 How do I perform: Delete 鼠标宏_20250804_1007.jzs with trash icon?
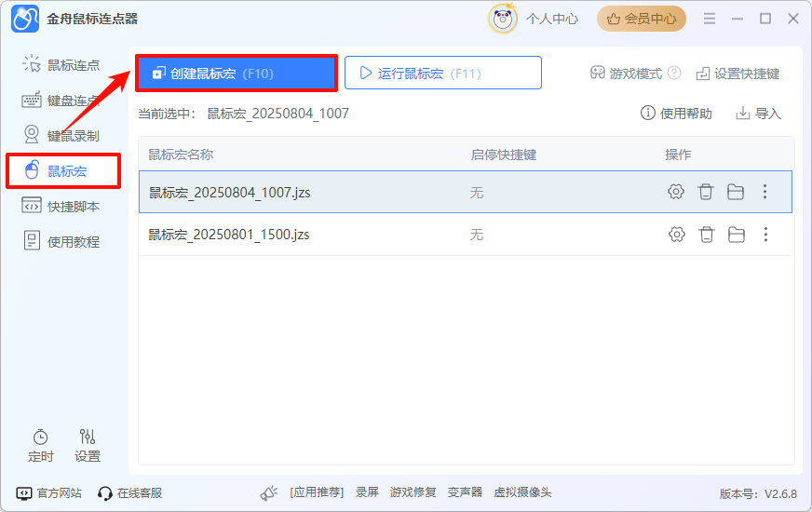click(x=705, y=192)
